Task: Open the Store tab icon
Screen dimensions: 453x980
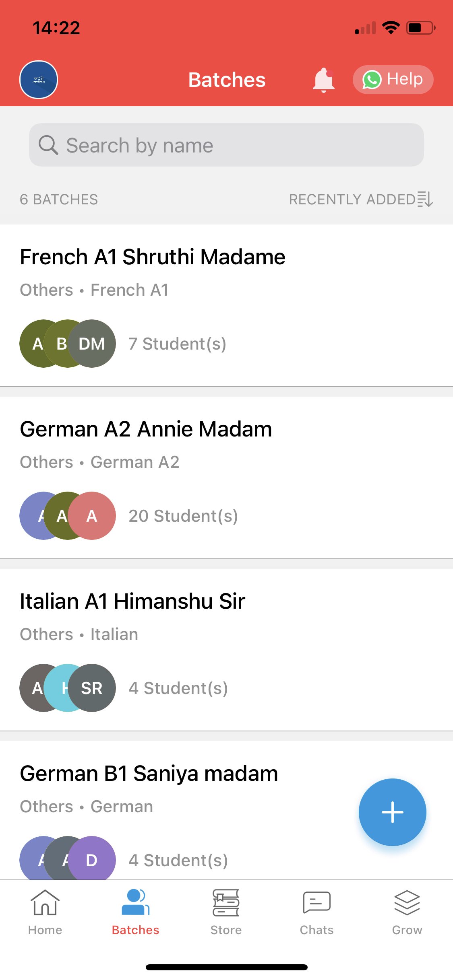Action: tap(226, 903)
